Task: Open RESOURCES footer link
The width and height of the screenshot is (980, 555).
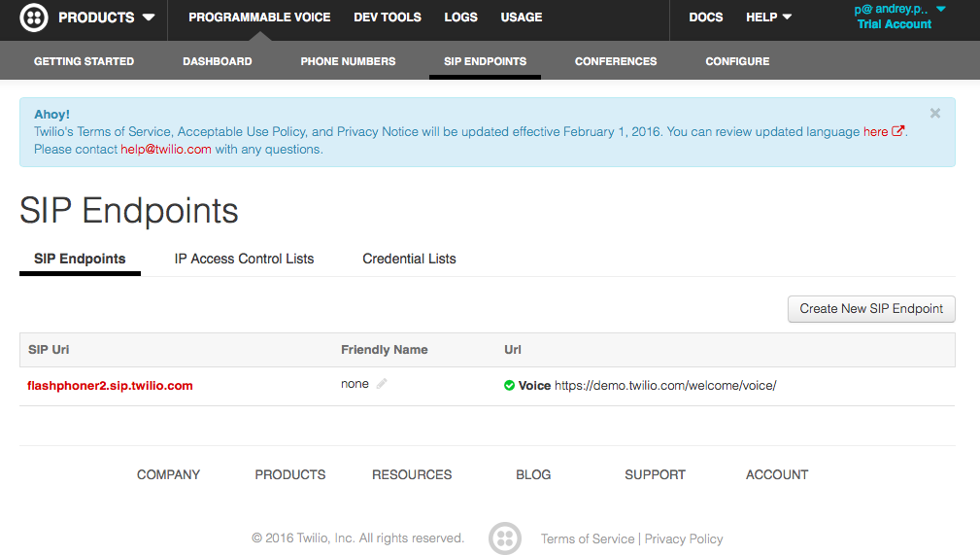Action: [412, 475]
